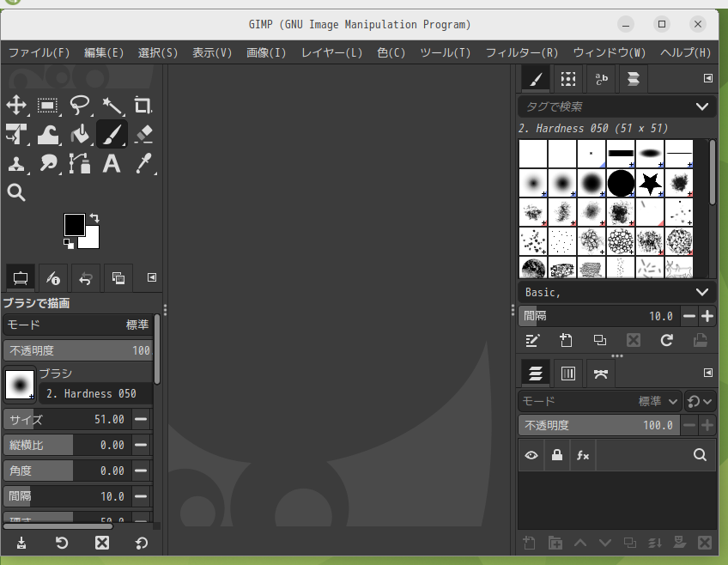Image resolution: width=728 pixels, height=565 pixels.
Task: Pick the Color Picker eyedropper tool
Action: pos(143,162)
